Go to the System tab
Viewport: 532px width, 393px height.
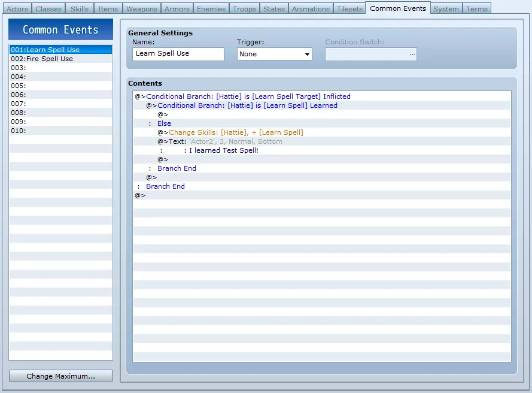446,9
